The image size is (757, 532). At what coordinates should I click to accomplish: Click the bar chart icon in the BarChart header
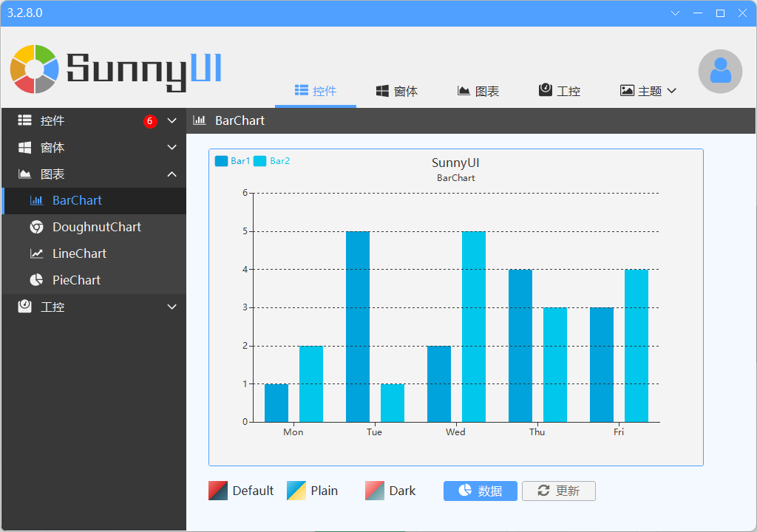199,120
